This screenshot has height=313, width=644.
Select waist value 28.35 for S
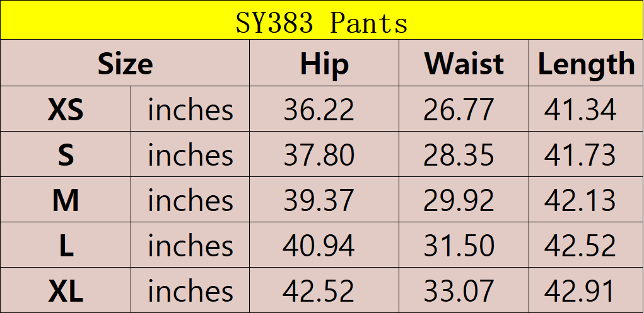pyautogui.click(x=459, y=156)
